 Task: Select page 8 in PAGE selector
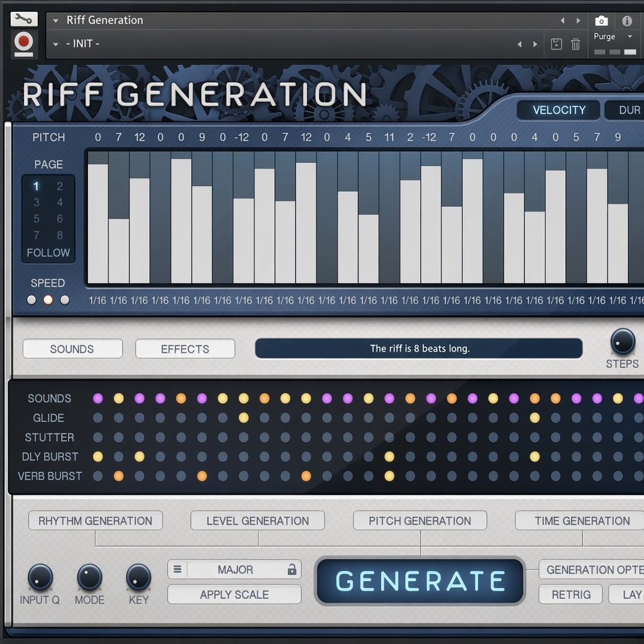coord(60,235)
